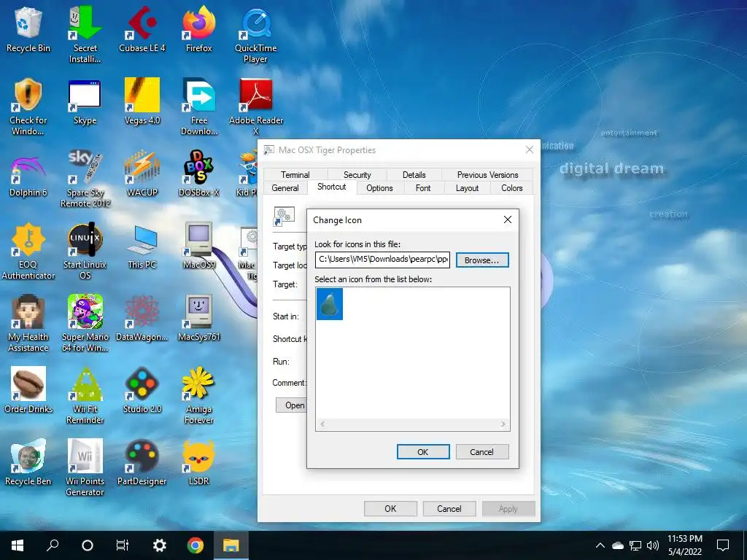Image resolution: width=747 pixels, height=560 pixels.
Task: Click the Browse... button in Change Icon
Action: 481,260
